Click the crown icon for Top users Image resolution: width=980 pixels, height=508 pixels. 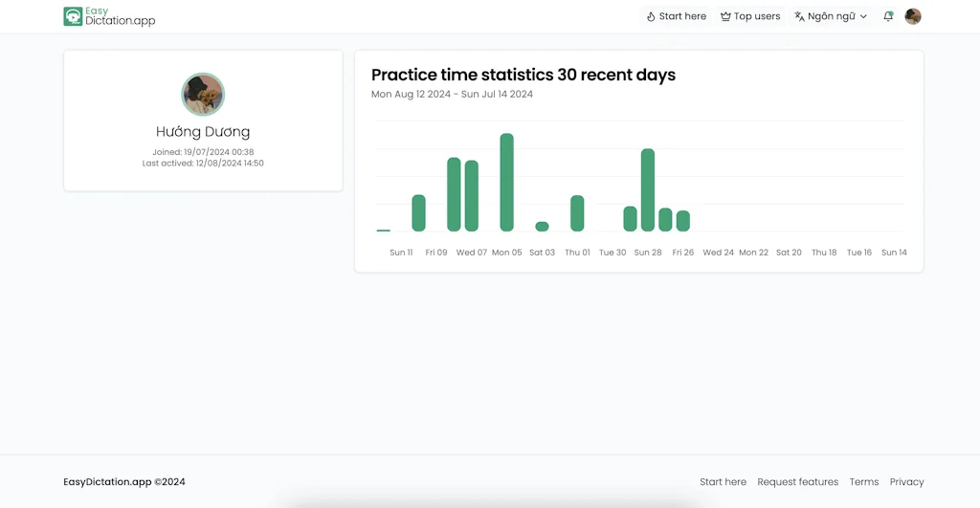coord(725,16)
